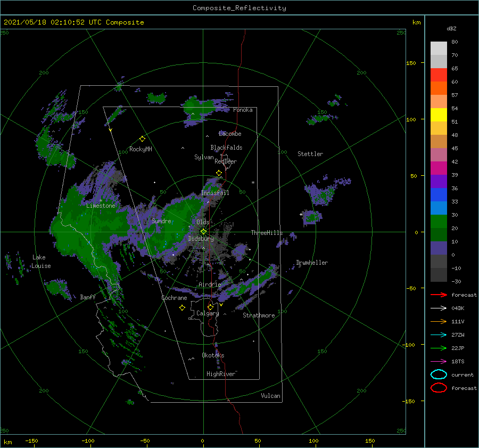Click the slate purple swatch below 10 dBZ
This screenshot has height=448, width=479.
click(x=439, y=248)
